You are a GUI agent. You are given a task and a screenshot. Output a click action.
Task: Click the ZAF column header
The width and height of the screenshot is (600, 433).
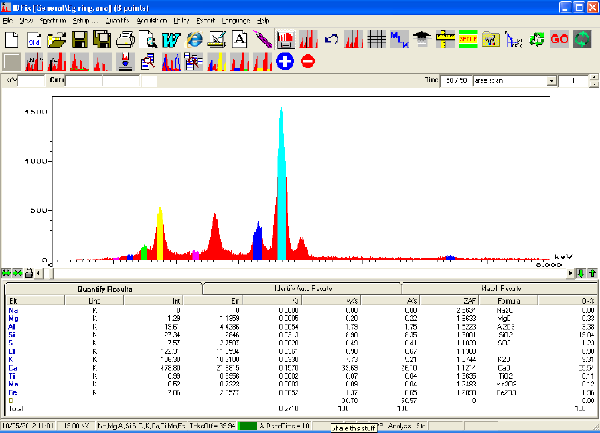[x=449, y=301]
